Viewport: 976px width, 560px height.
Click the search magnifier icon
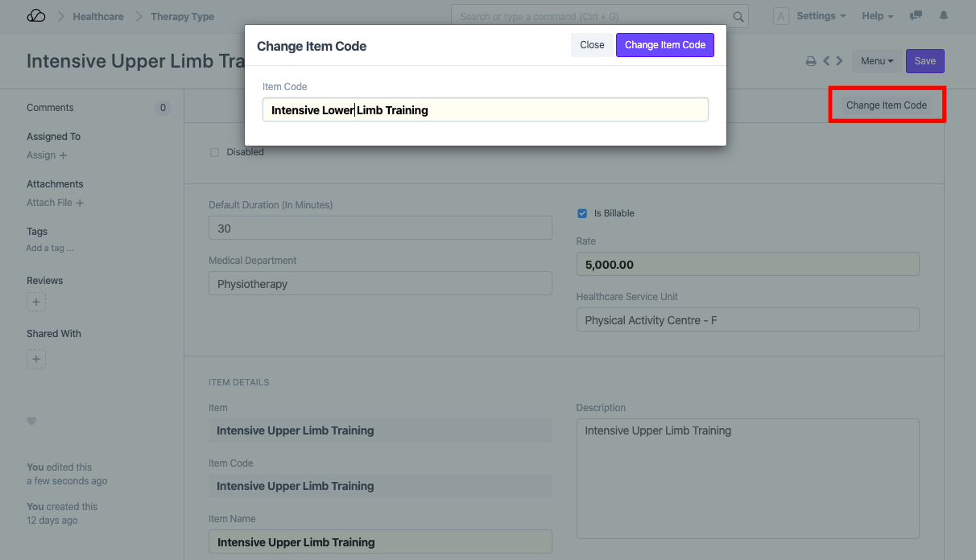pyautogui.click(x=738, y=17)
